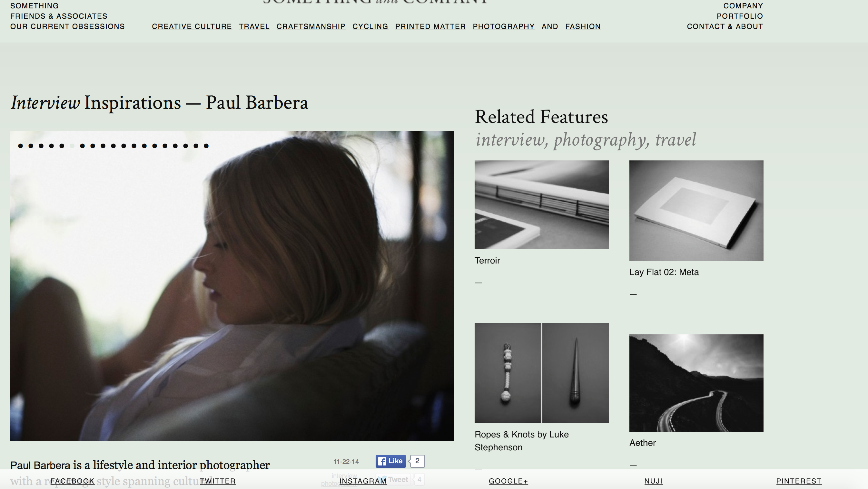Open the Ropes & Knots thumbnail image
Viewport: 868px width, 489px height.
click(541, 373)
